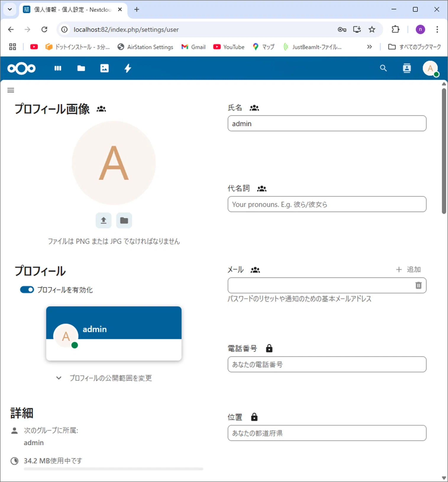Open the tab search dropdown arrow

pos(10,9)
